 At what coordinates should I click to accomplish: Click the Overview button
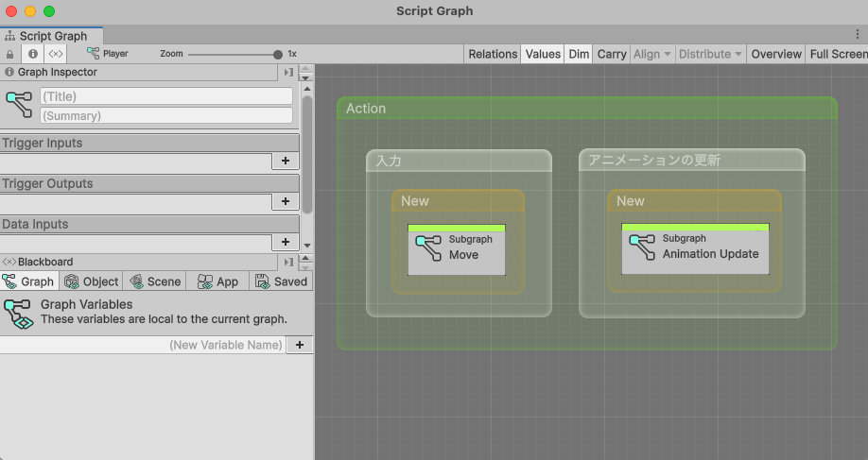tap(776, 54)
